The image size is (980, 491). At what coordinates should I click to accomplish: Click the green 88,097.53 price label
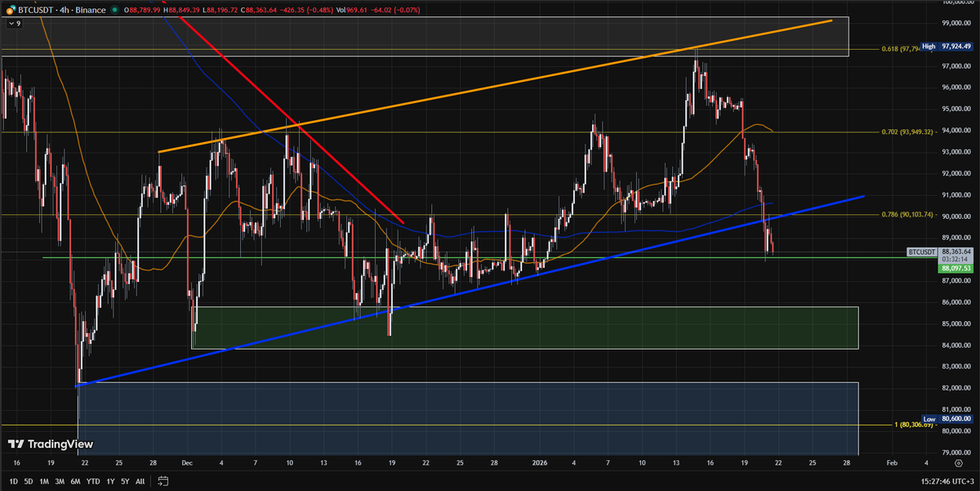[955, 267]
